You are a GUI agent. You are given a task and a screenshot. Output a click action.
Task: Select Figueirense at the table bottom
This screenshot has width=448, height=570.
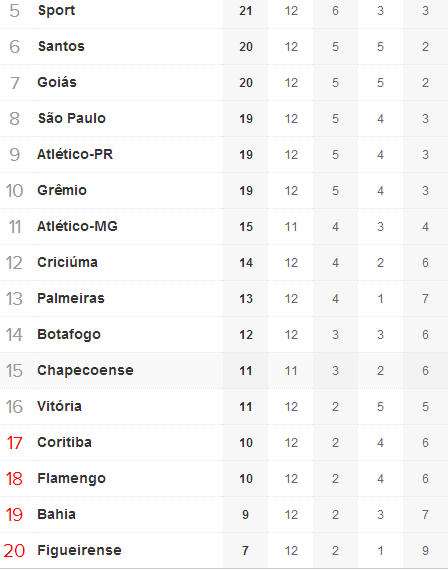tap(79, 550)
